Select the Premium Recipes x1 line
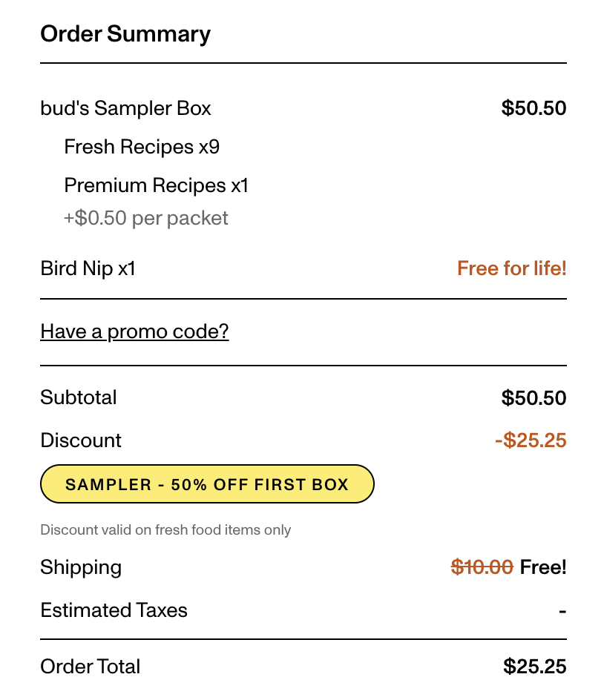The width and height of the screenshot is (604, 700). pos(156,185)
